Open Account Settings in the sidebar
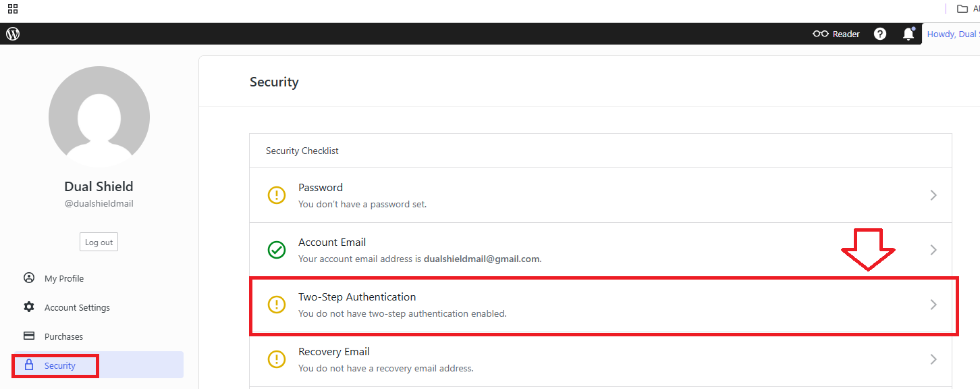Screen dimensions: 980x389 pos(77,307)
